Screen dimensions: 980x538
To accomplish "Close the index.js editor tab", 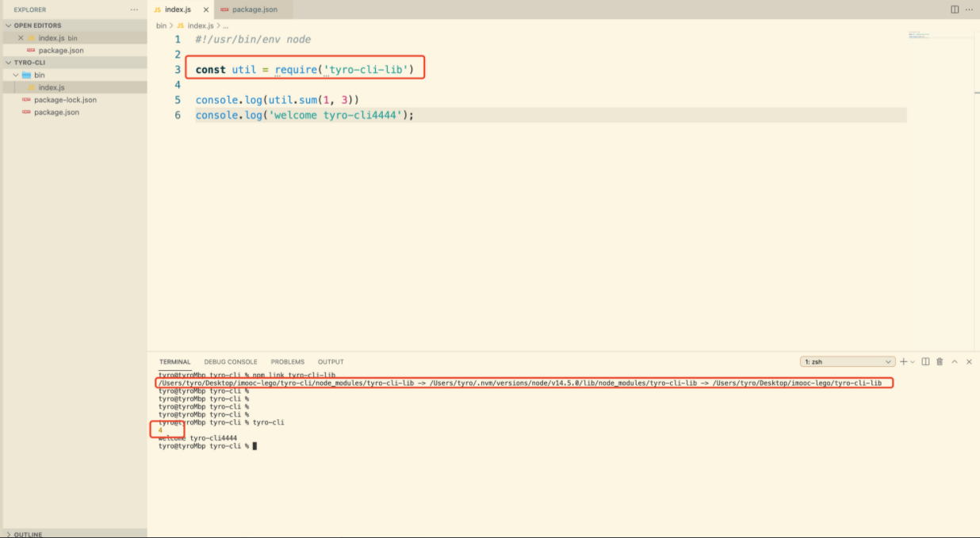I will pyautogui.click(x=206, y=10).
